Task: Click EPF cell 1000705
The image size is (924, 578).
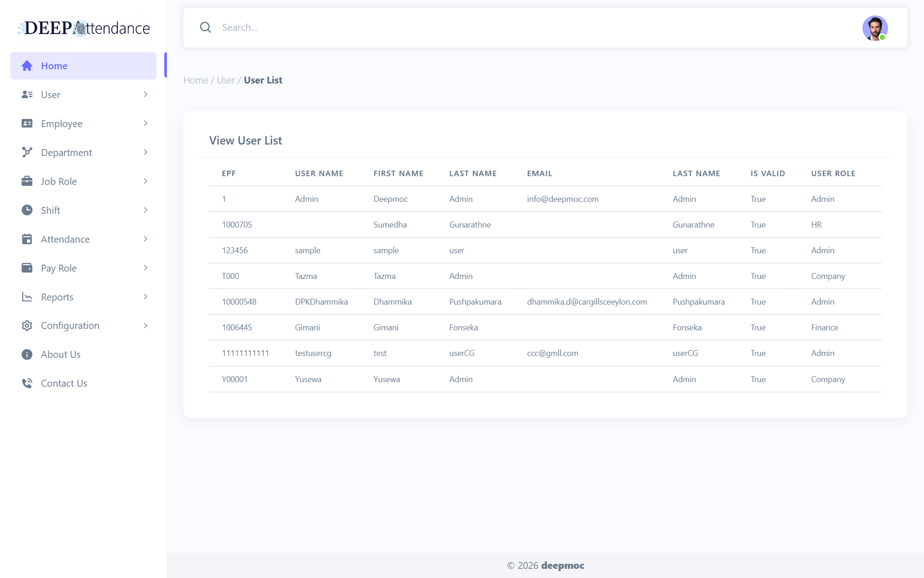Action: click(x=237, y=225)
